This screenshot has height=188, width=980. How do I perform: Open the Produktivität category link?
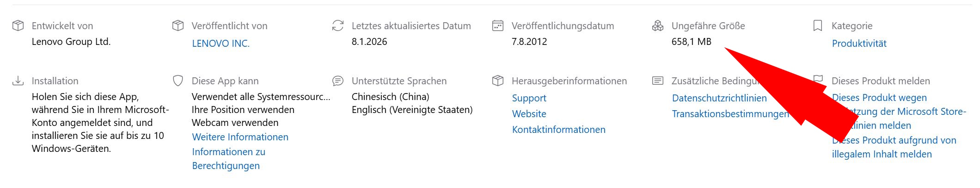(859, 44)
